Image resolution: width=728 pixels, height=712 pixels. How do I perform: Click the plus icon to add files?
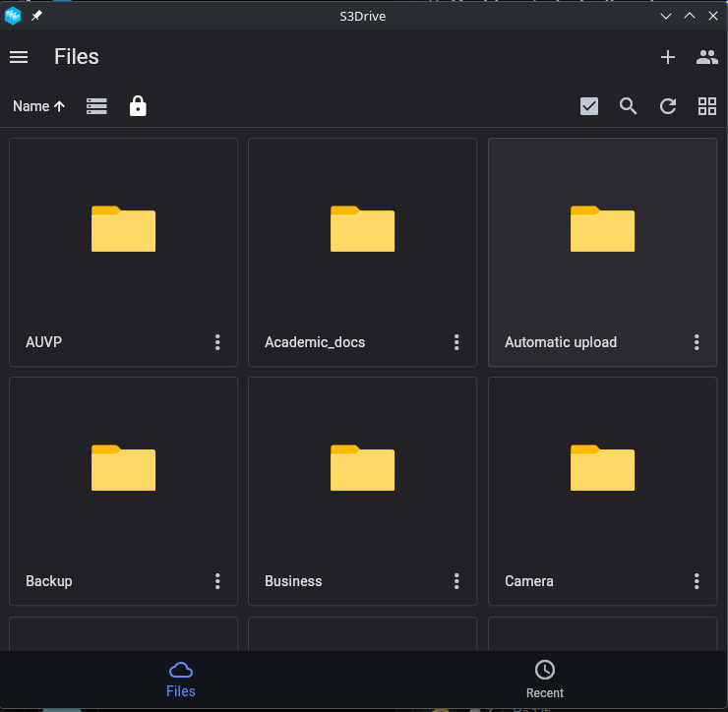(x=668, y=57)
